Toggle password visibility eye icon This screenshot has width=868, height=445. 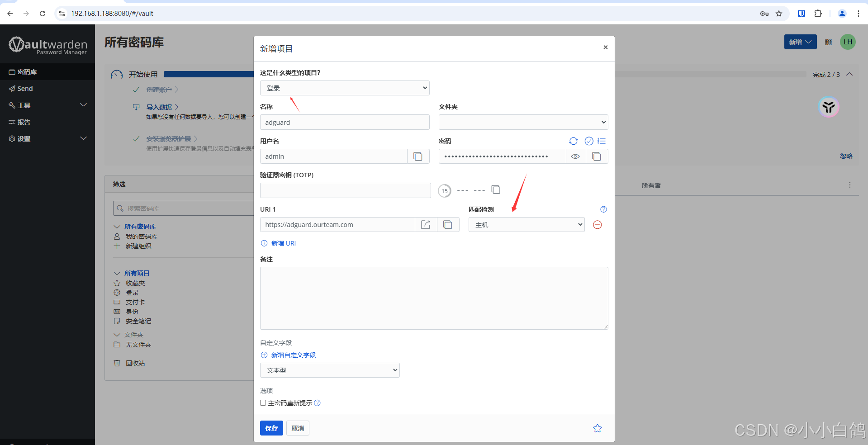(x=575, y=156)
